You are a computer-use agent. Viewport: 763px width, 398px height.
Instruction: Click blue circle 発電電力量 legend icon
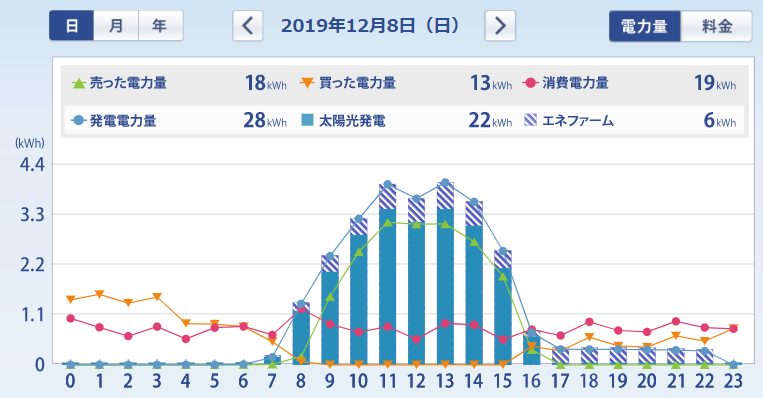(78, 120)
